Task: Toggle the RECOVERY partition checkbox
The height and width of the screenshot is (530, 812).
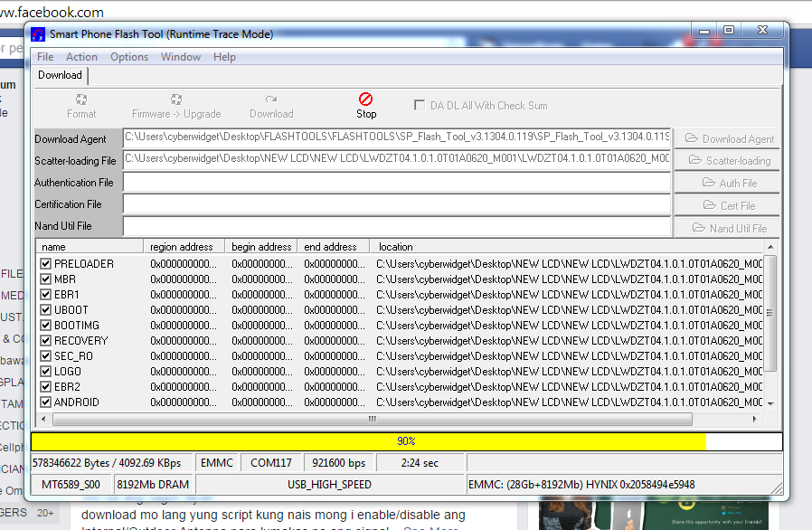Action: 46,341
